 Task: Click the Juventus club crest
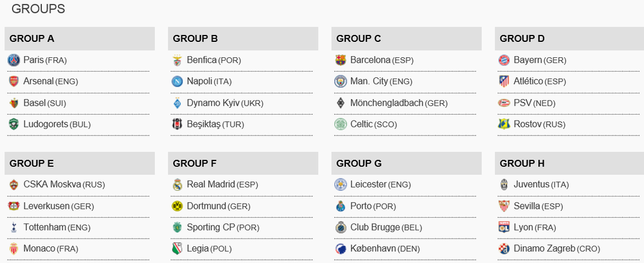pos(504,184)
